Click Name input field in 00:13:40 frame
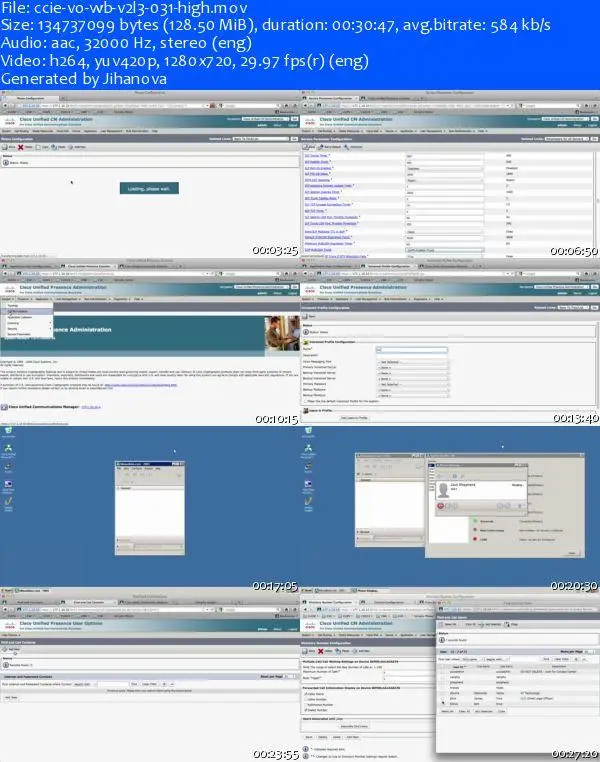This screenshot has width=600, height=762. pos(412,349)
